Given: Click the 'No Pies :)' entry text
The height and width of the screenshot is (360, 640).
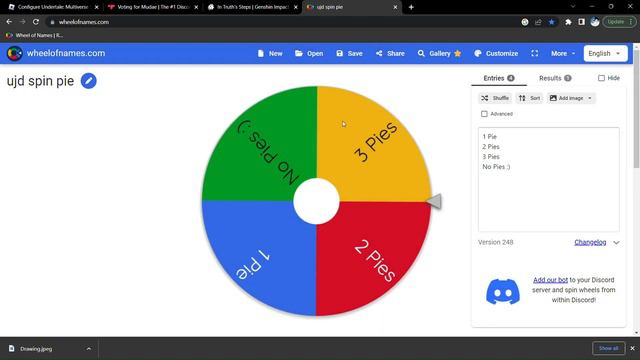Looking at the screenshot, I should point(496,167).
